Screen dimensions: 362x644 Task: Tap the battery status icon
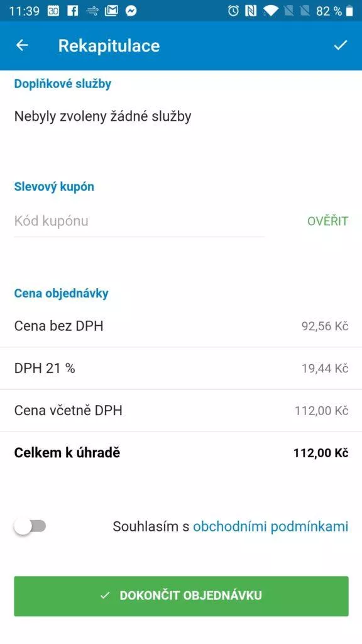(x=349, y=11)
